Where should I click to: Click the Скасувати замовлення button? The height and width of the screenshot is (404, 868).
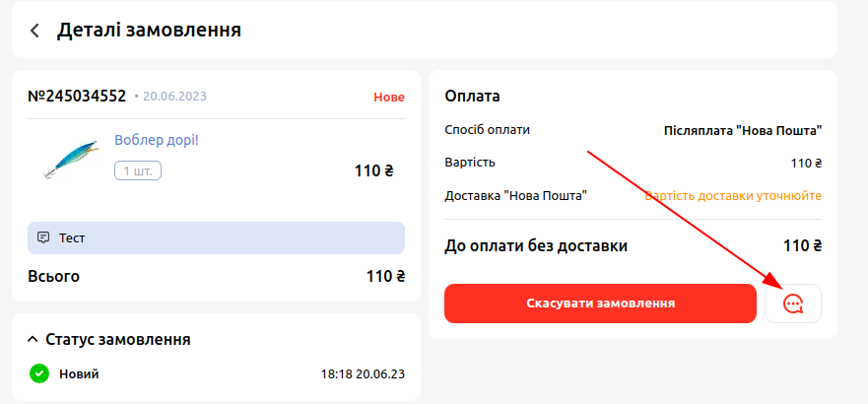coord(600,303)
